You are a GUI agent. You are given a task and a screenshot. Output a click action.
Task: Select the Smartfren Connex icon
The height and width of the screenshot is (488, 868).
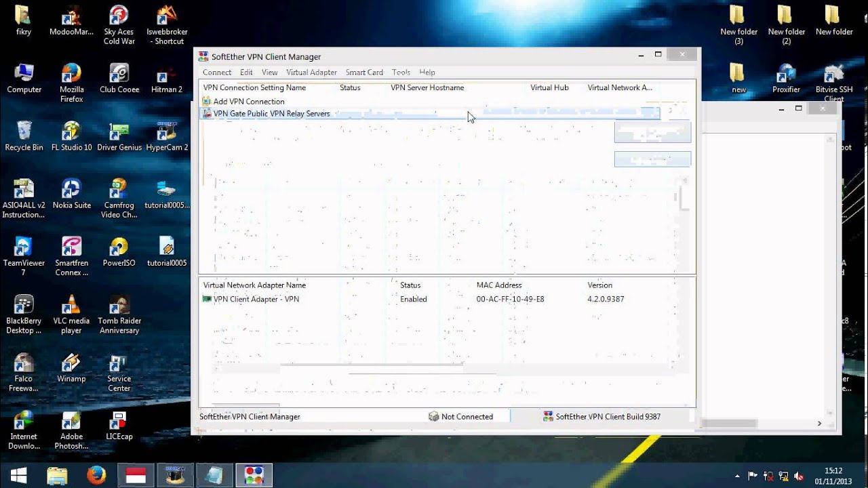71,257
